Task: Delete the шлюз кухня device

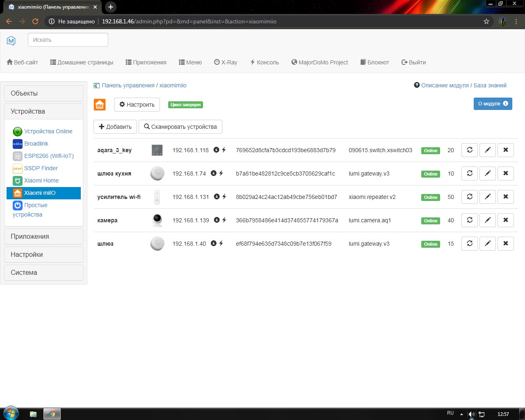Action: (506, 173)
